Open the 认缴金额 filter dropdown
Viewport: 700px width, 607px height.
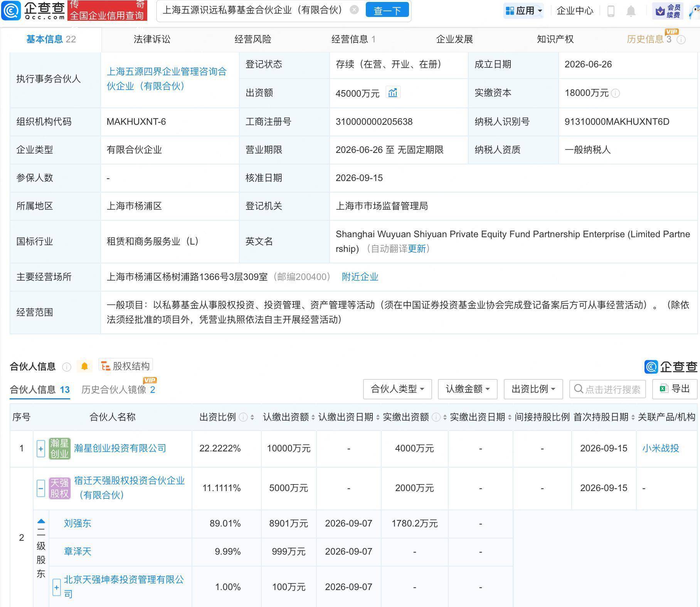point(468,389)
